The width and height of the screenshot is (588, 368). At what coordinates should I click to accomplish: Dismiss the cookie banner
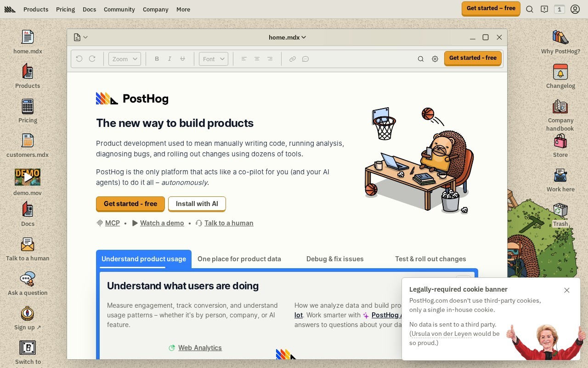pyautogui.click(x=567, y=290)
